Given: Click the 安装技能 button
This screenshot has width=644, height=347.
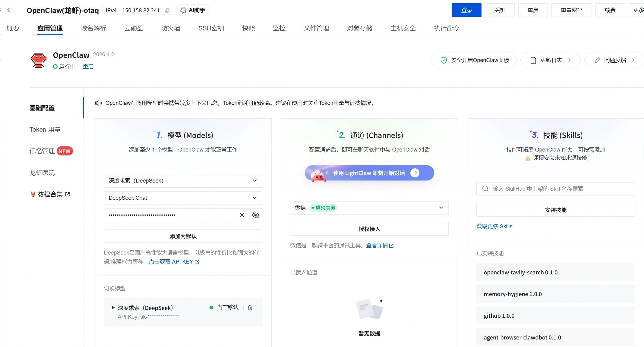Looking at the screenshot, I should point(556,210).
